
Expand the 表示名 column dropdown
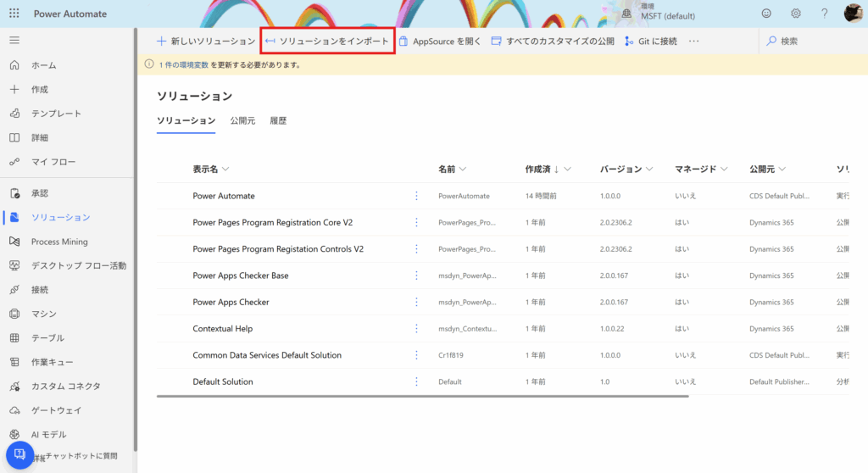(x=225, y=169)
